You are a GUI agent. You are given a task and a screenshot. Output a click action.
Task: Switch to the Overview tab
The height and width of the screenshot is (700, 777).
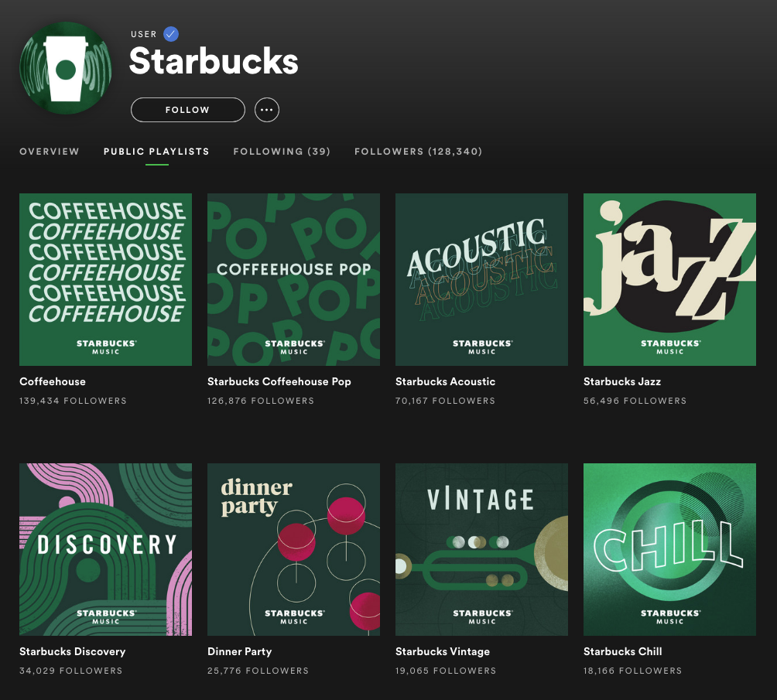49,151
